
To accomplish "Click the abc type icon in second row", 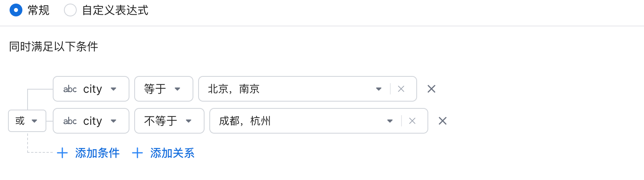I will tap(70, 121).
